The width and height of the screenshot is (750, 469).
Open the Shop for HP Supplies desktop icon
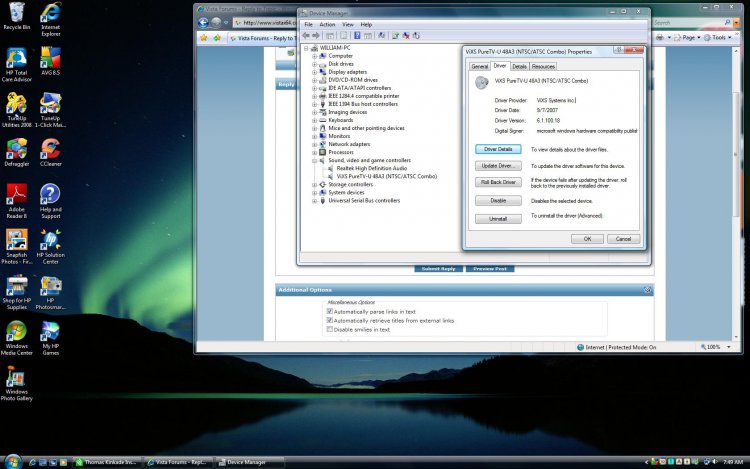point(17,292)
